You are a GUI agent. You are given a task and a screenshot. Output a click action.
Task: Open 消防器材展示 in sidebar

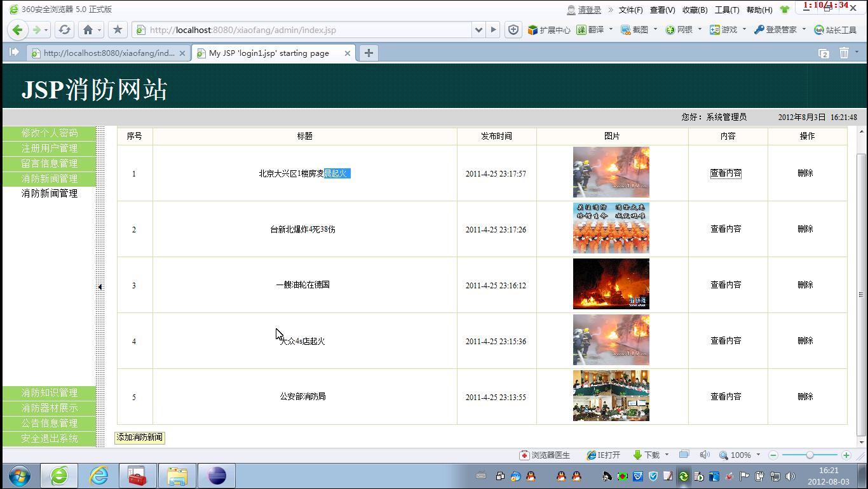click(50, 408)
